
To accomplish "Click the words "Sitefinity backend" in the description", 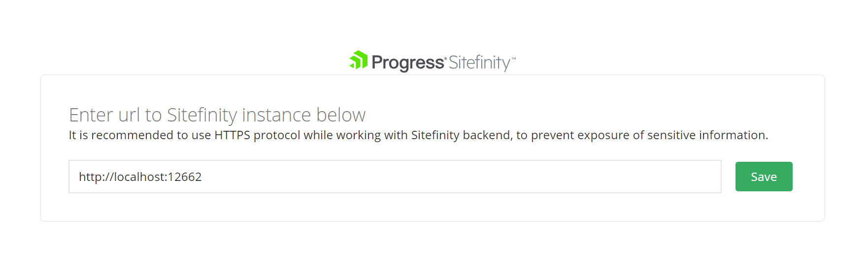I will (x=461, y=135).
